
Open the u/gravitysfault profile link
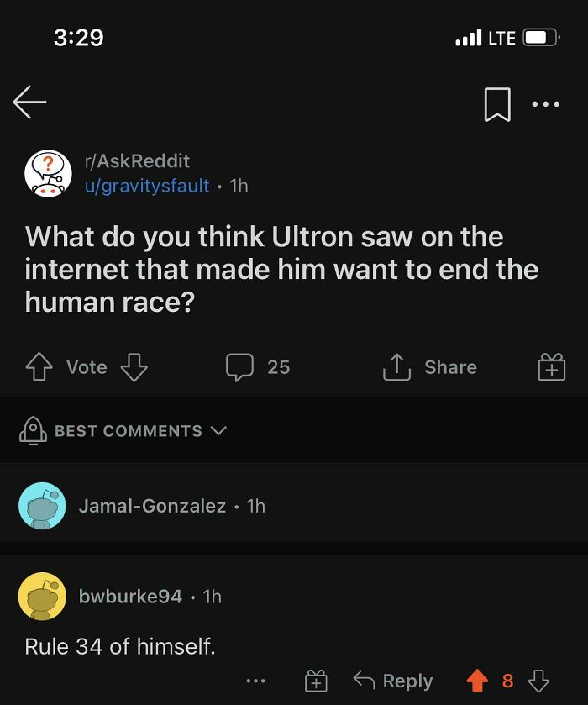148,186
